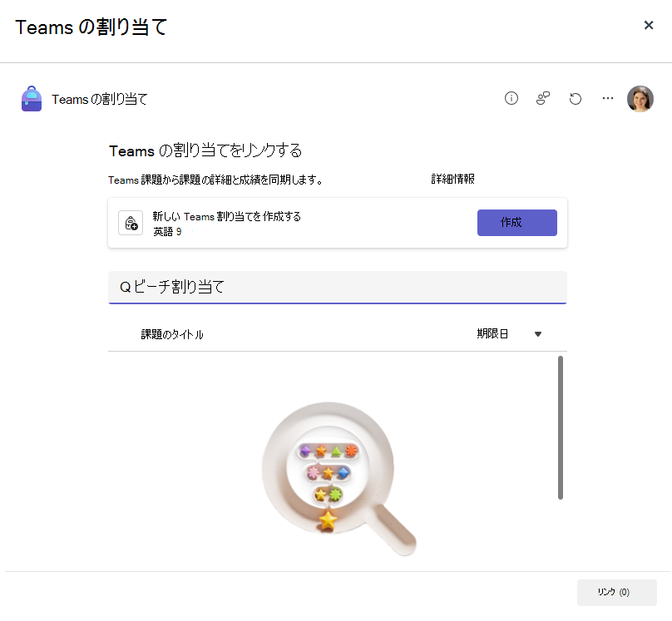Click the ビーチ割り当て search field
Viewport: 672px width, 621px height.
click(338, 287)
